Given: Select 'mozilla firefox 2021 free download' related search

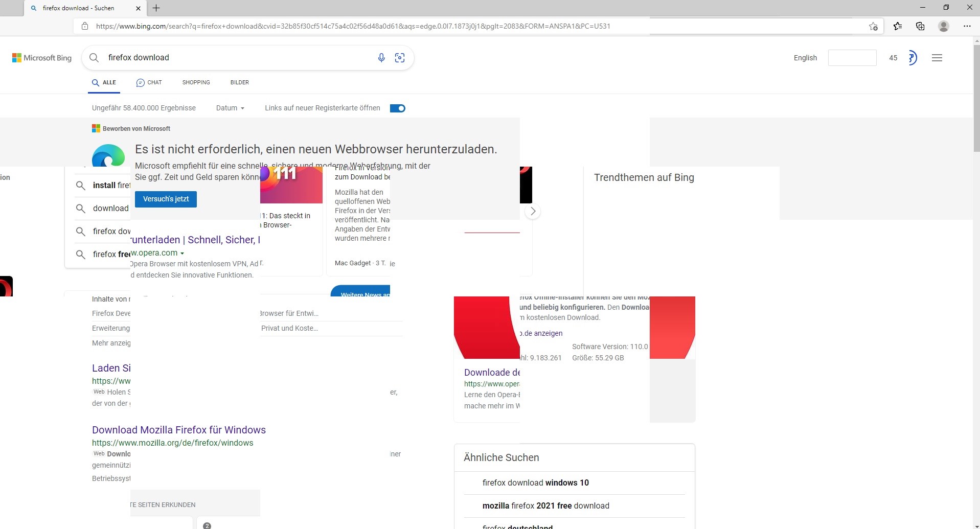Looking at the screenshot, I should pyautogui.click(x=546, y=506).
